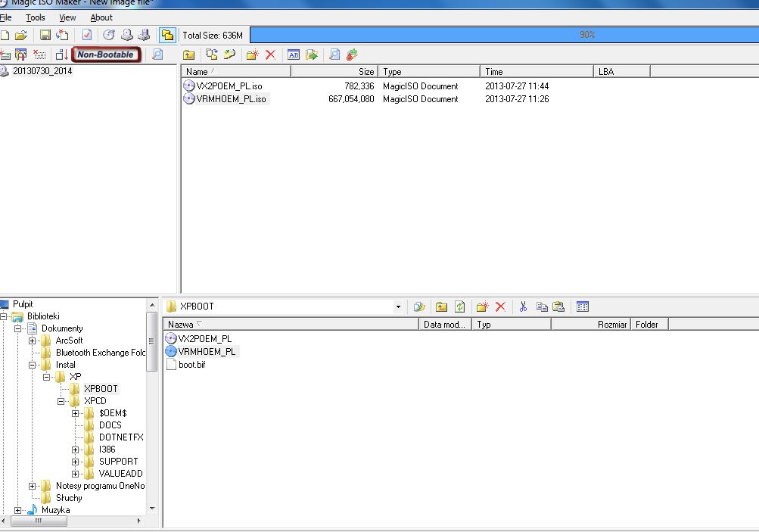Click the rename AB icon
Image resolution: width=759 pixels, height=532 pixels.
[x=294, y=54]
